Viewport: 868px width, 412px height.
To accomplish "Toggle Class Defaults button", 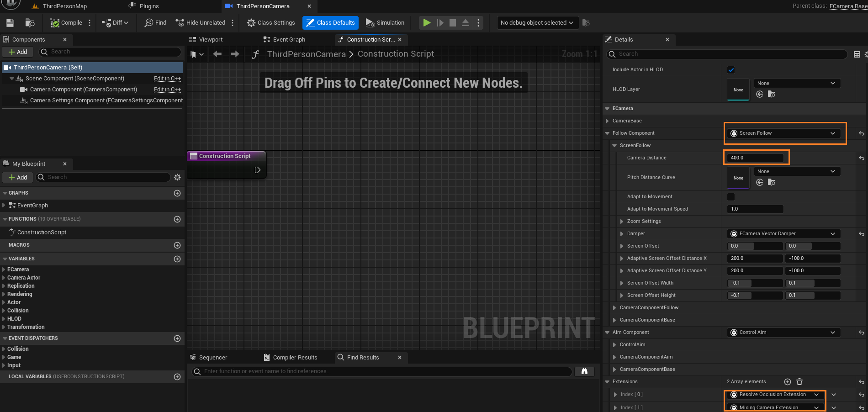I will pos(330,23).
